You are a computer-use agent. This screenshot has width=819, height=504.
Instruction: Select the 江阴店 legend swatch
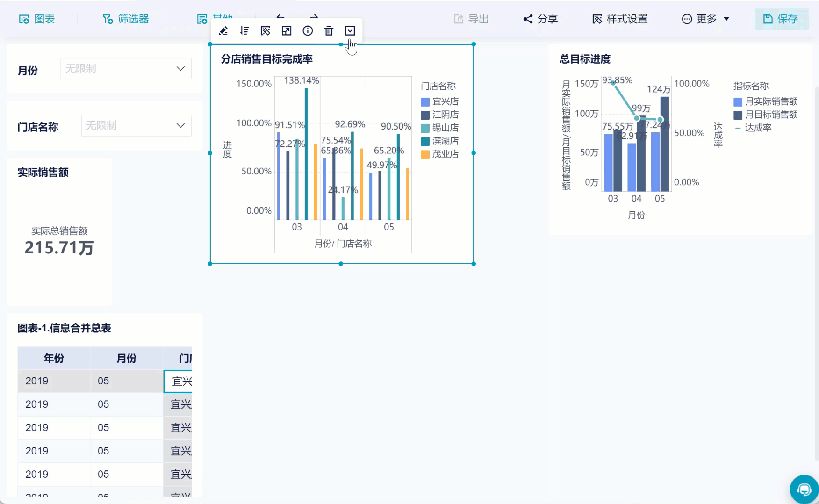pos(425,115)
